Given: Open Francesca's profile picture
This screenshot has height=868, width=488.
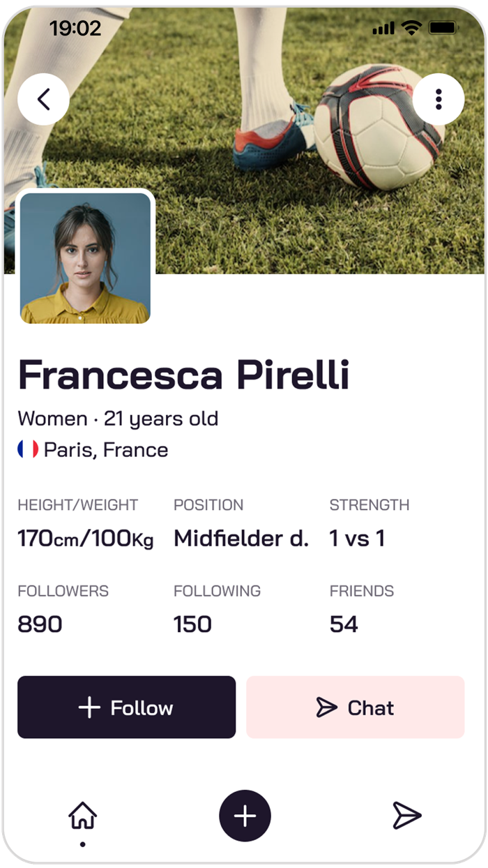Looking at the screenshot, I should coord(85,258).
